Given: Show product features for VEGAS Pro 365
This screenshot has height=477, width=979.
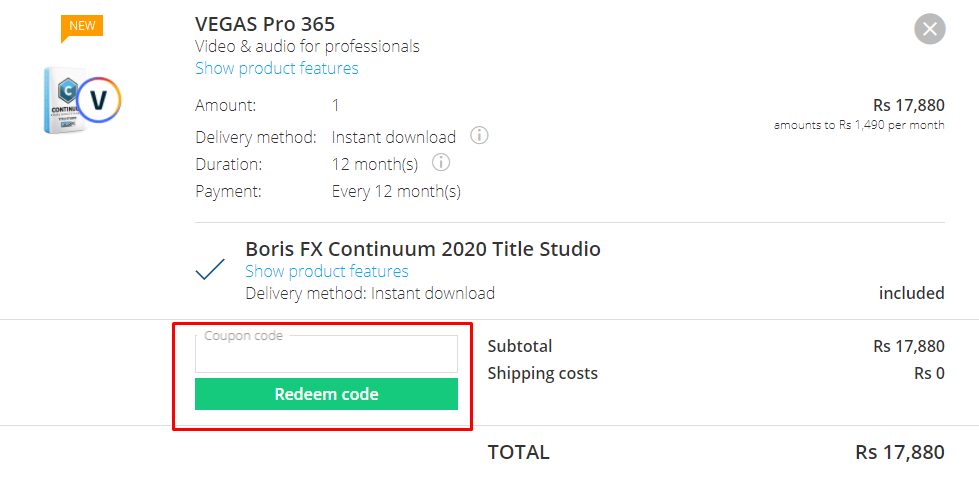Looking at the screenshot, I should coord(276,68).
